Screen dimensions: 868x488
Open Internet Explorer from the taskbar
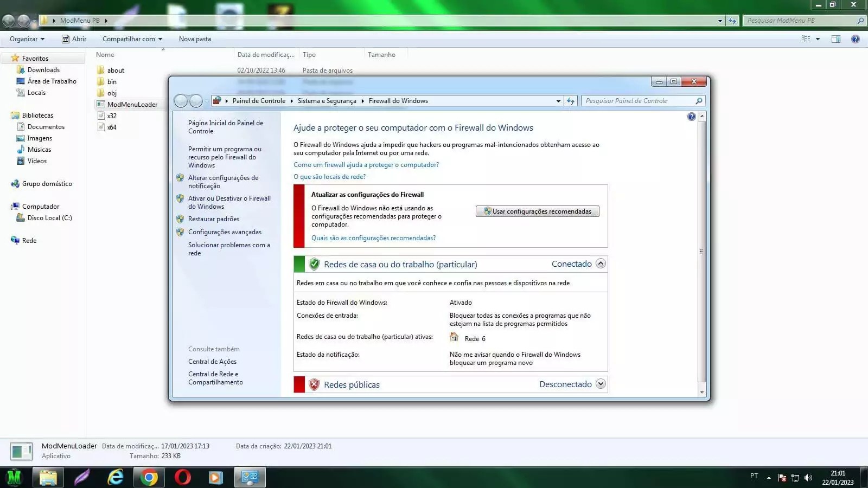click(x=116, y=478)
